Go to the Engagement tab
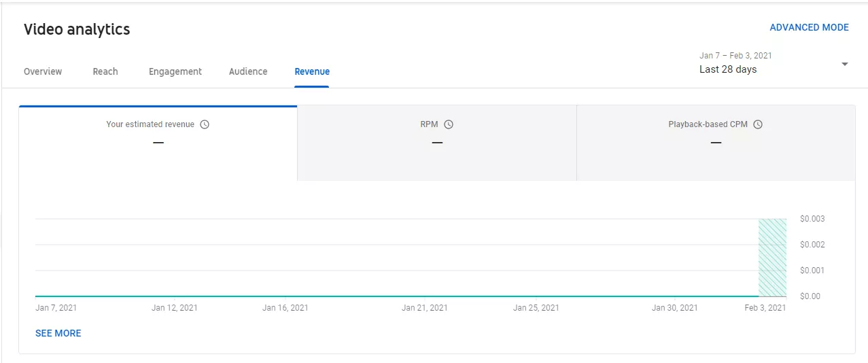This screenshot has width=868, height=363. (175, 71)
